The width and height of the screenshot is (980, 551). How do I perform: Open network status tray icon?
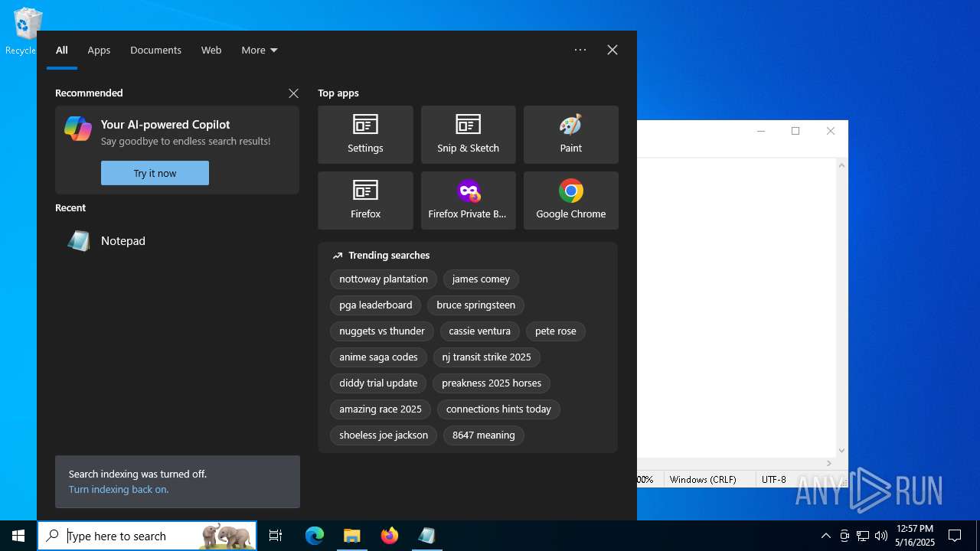pos(863,536)
